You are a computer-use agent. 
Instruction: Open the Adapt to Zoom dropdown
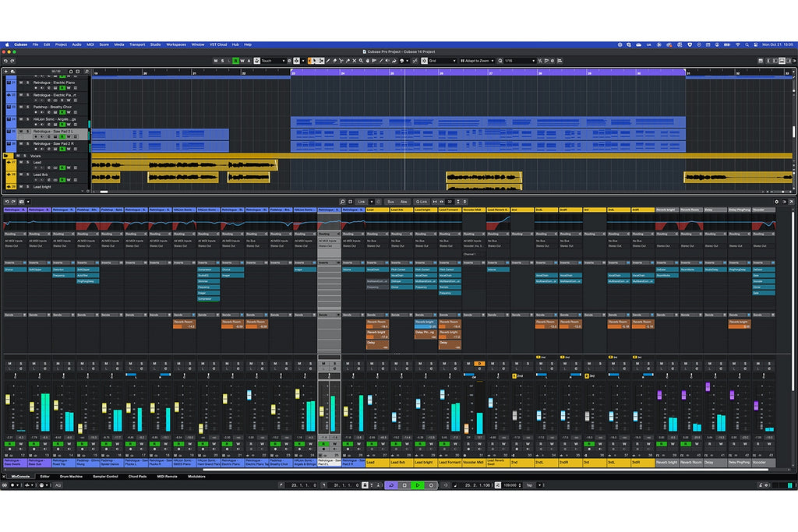477,61
